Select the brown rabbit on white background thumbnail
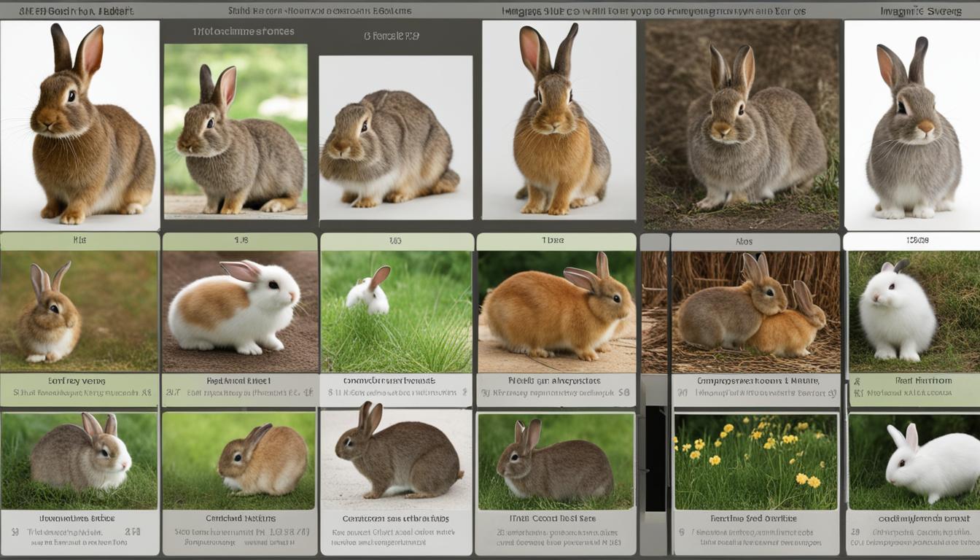This screenshot has height=560, width=980. point(80,124)
